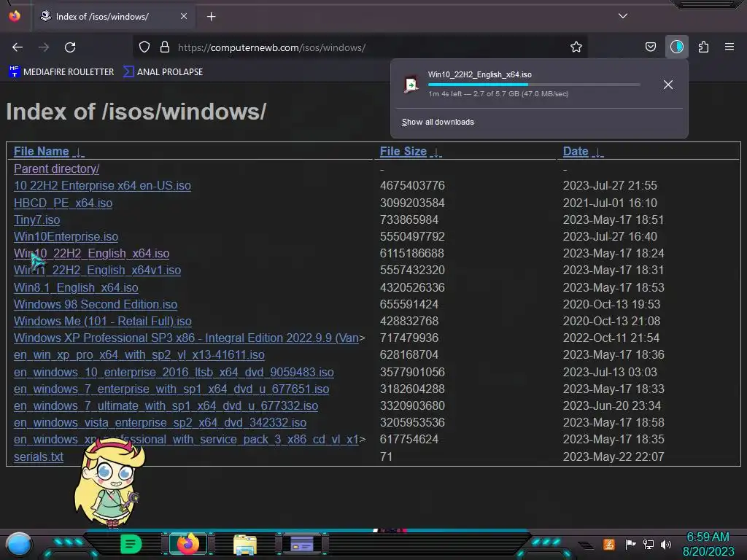The image size is (747, 560).
Task: Download Win11_22H2_English_x64v1.iso
Action: pyautogui.click(x=97, y=270)
